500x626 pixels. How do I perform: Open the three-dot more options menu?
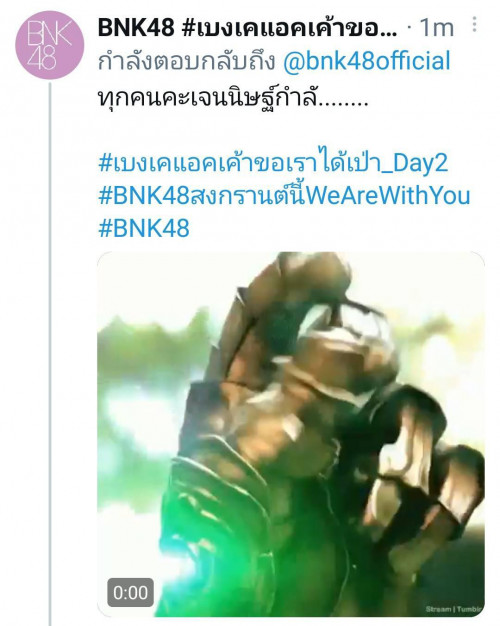pyautogui.click(x=474, y=24)
